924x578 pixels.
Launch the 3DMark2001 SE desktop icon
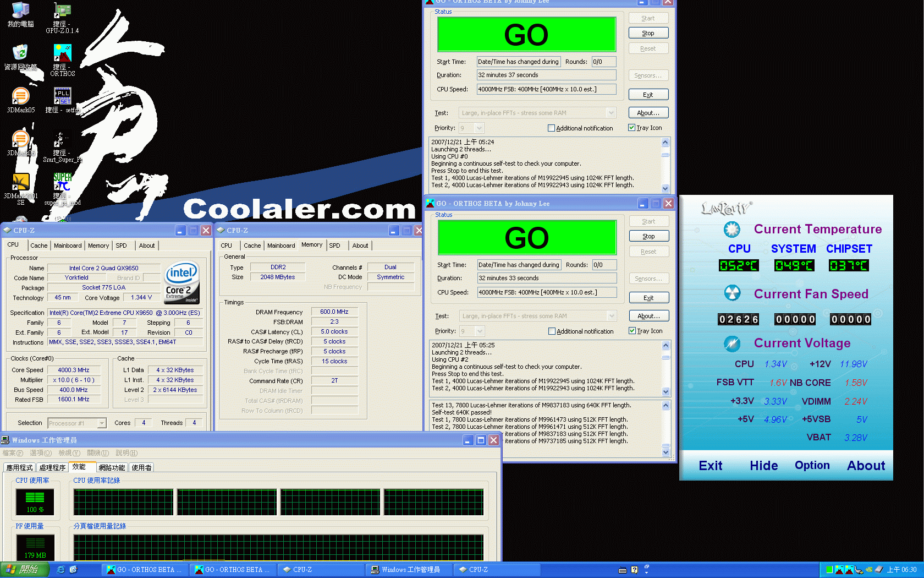(20, 189)
